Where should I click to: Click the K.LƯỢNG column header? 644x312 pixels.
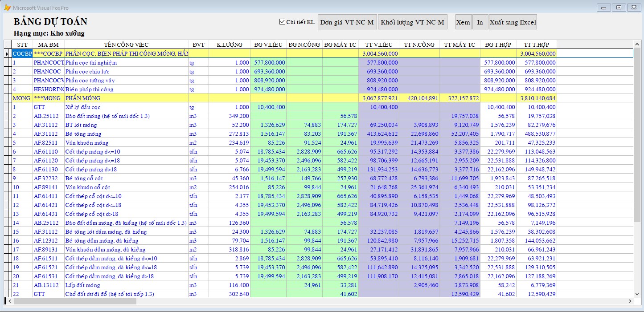coord(229,45)
